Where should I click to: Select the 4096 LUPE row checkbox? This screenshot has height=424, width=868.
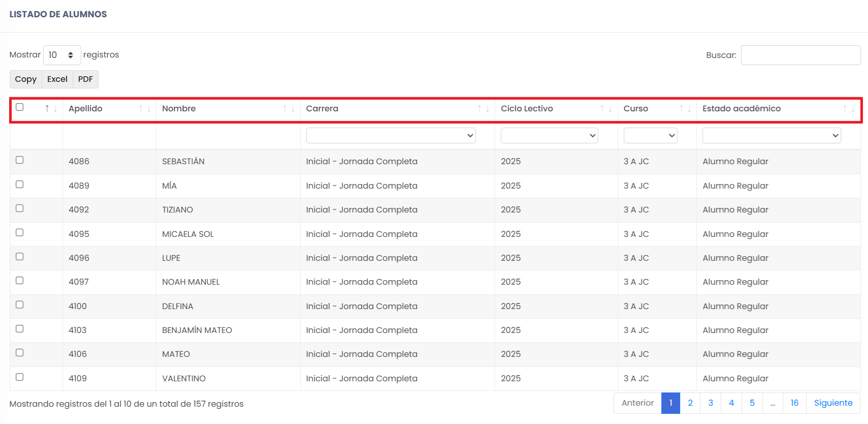pyautogui.click(x=20, y=257)
